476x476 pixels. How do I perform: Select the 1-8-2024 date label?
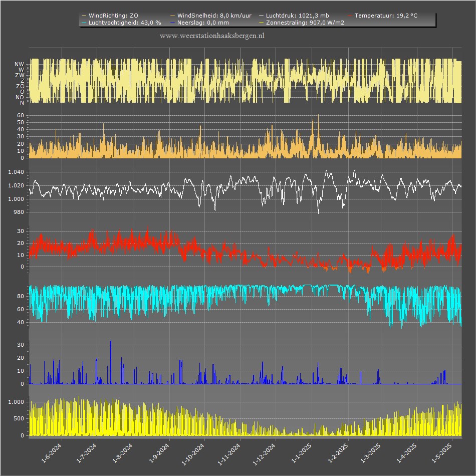(122, 453)
